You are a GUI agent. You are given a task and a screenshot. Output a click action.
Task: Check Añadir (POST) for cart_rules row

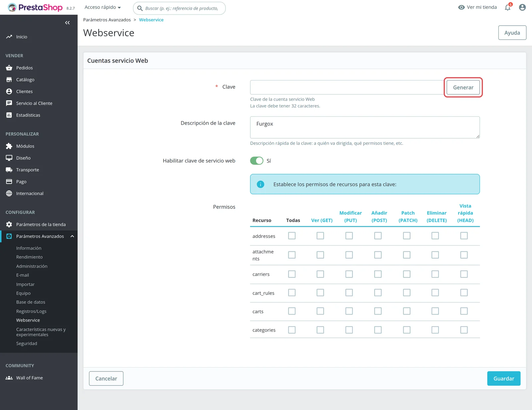coord(378,293)
